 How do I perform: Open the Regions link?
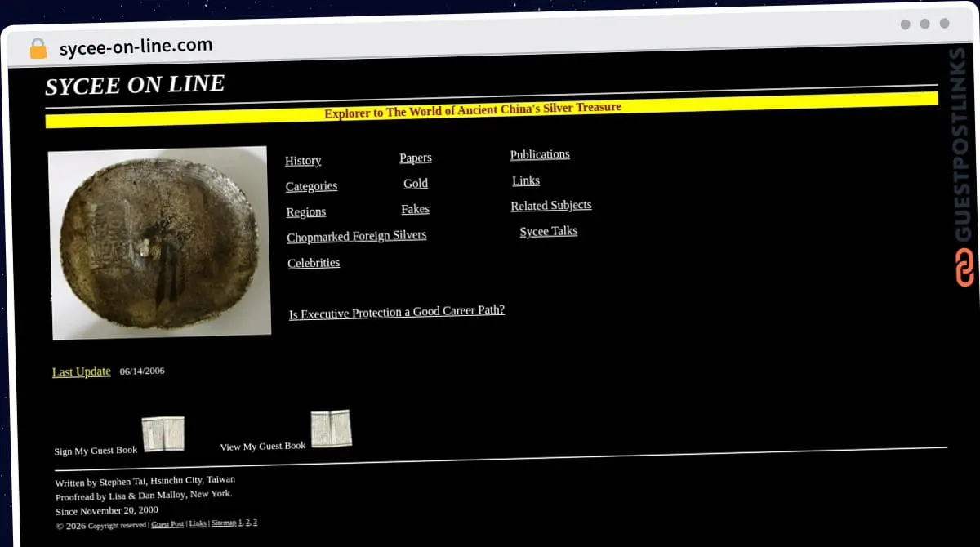[306, 212]
